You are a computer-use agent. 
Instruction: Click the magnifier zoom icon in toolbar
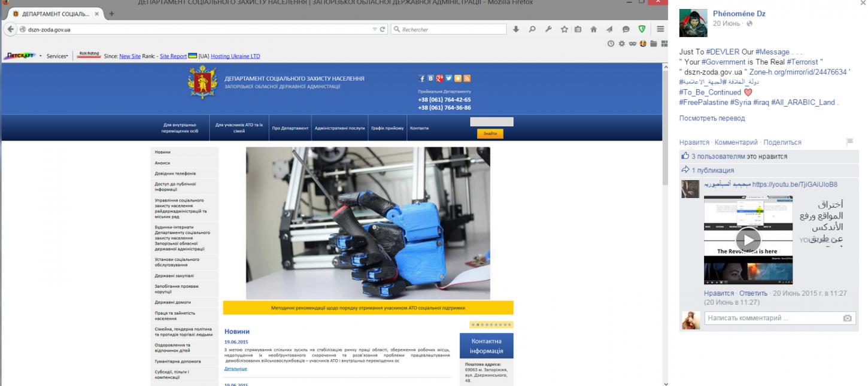click(x=532, y=29)
